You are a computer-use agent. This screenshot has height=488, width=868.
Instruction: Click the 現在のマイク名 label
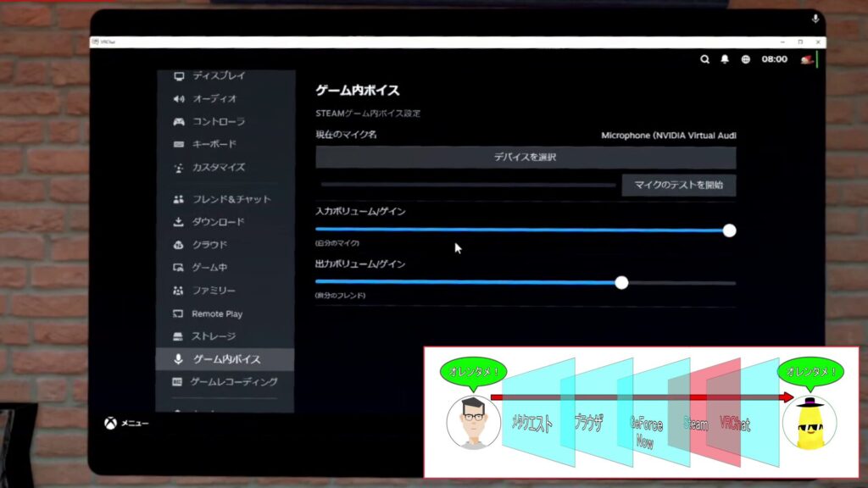tap(346, 135)
